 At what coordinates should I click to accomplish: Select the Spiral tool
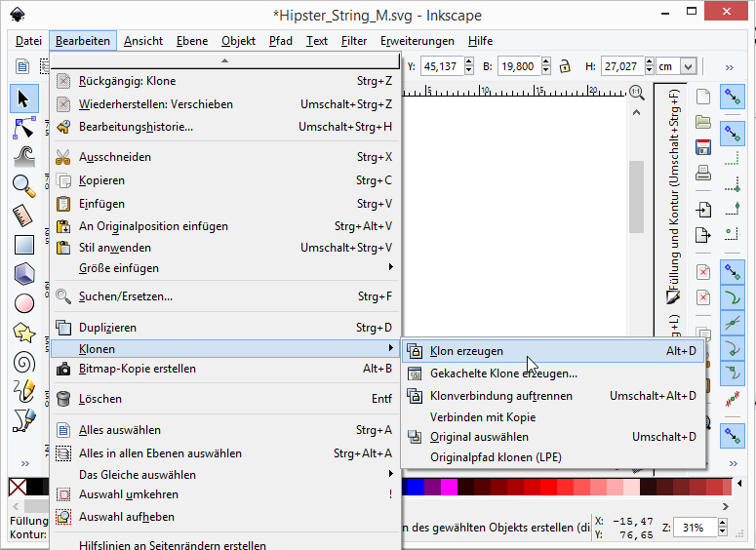click(x=23, y=362)
